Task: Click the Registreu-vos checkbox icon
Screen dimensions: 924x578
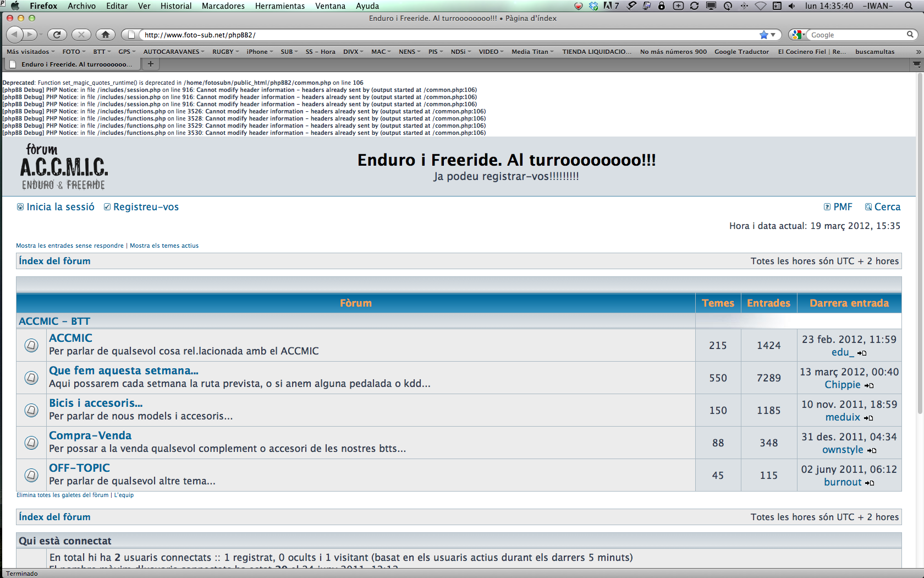Action: (x=107, y=206)
